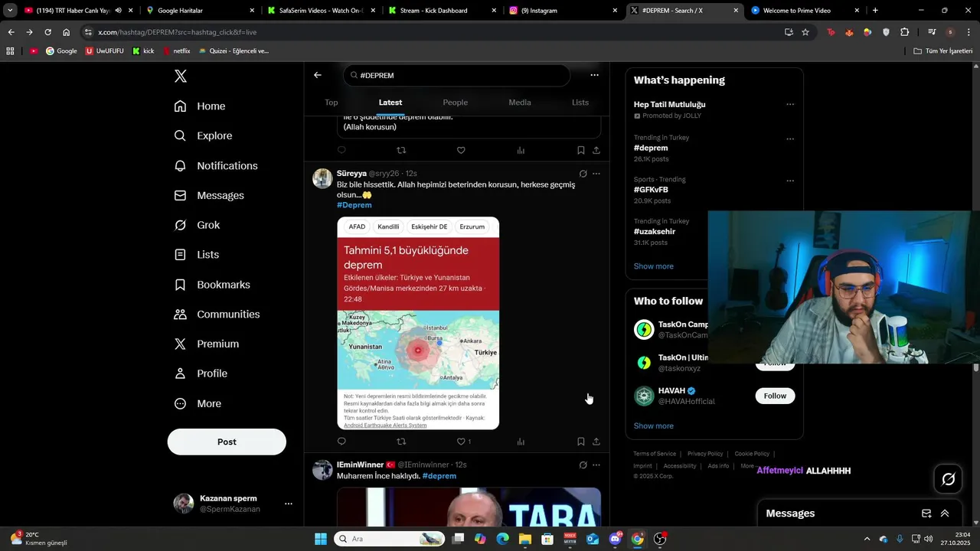Bookmark this page with the star icon
The width and height of the screenshot is (980, 551).
pos(805,32)
